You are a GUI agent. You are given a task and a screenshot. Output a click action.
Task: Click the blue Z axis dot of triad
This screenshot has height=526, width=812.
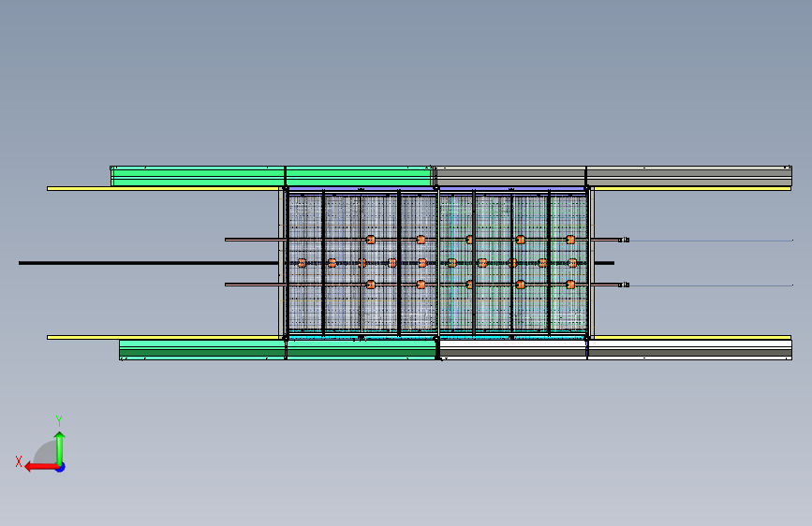(x=61, y=467)
